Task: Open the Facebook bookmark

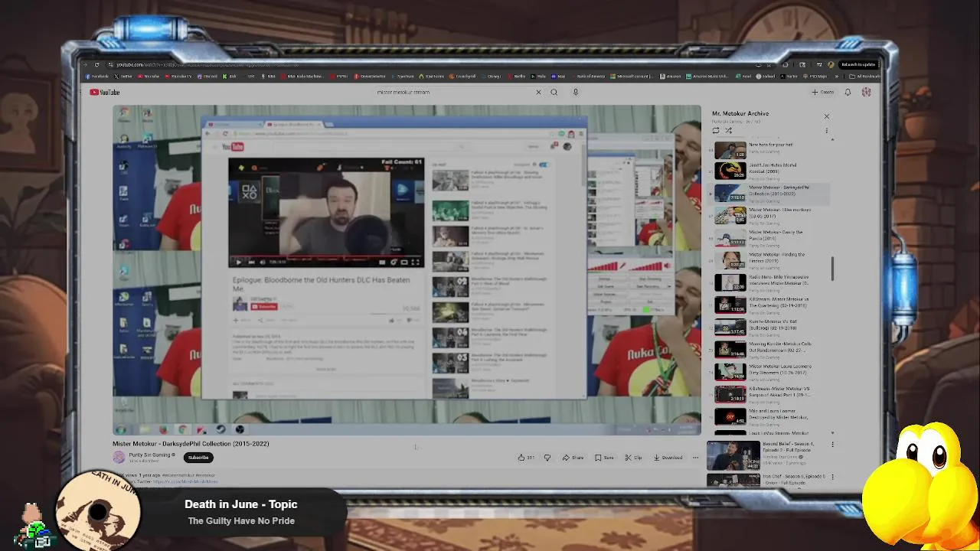Action: (x=98, y=76)
